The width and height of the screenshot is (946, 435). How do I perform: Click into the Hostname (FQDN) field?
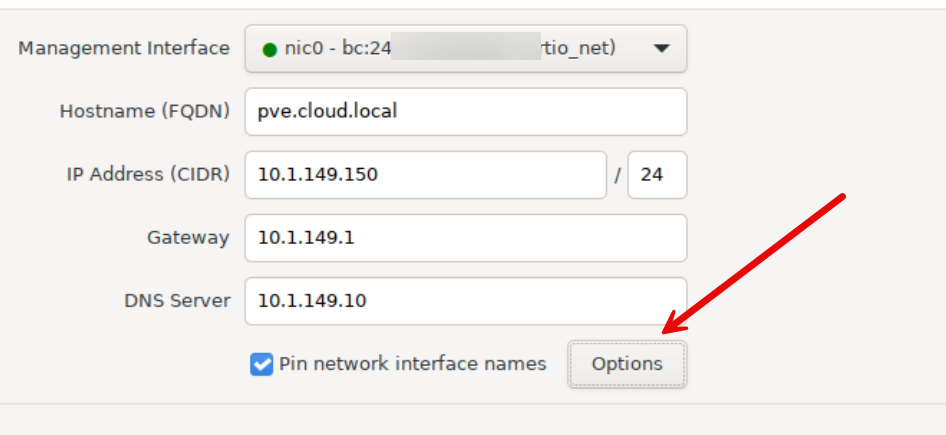(465, 111)
